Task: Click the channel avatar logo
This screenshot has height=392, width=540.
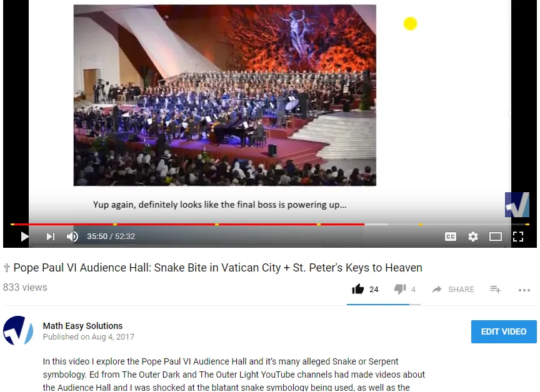Action: click(18, 330)
